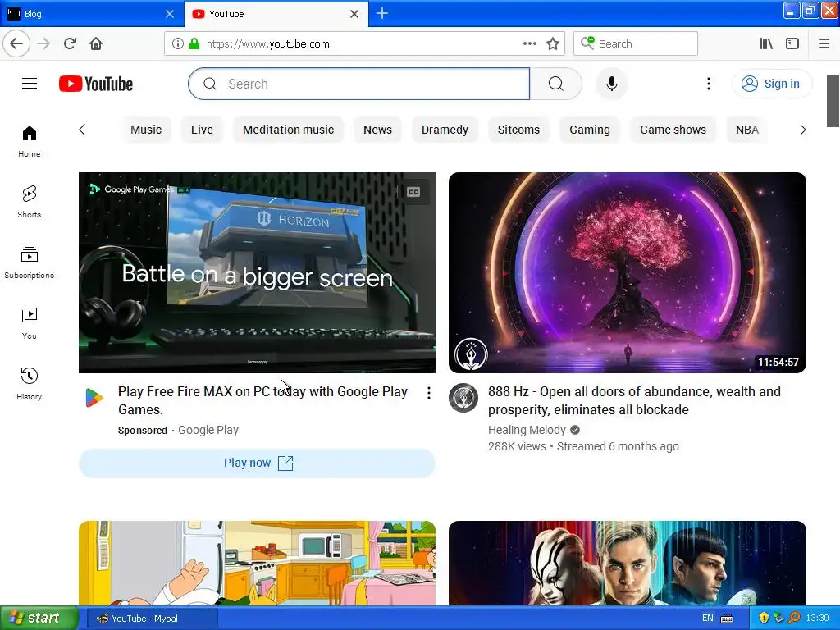The image size is (840, 630).
Task: Open the Battle on a bigger screen thumbnail
Action: (x=257, y=272)
